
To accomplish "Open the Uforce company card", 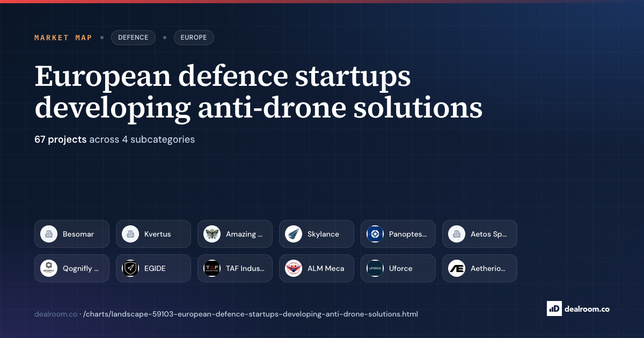I will click(x=398, y=268).
